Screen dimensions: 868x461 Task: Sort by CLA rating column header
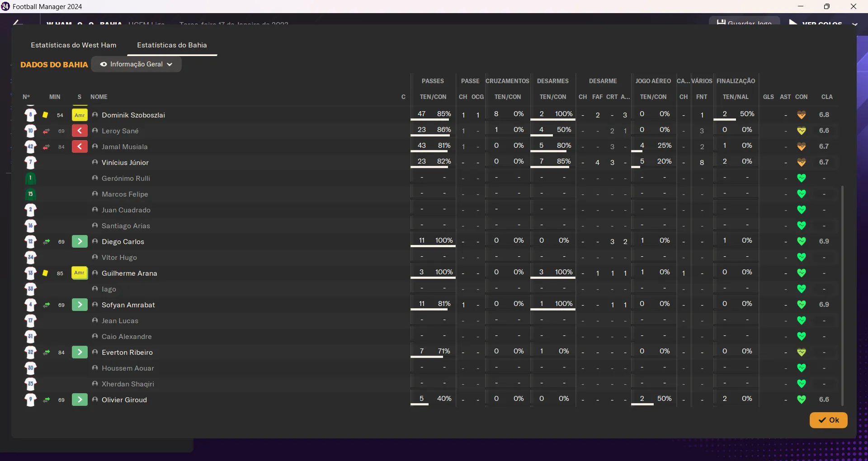click(827, 97)
